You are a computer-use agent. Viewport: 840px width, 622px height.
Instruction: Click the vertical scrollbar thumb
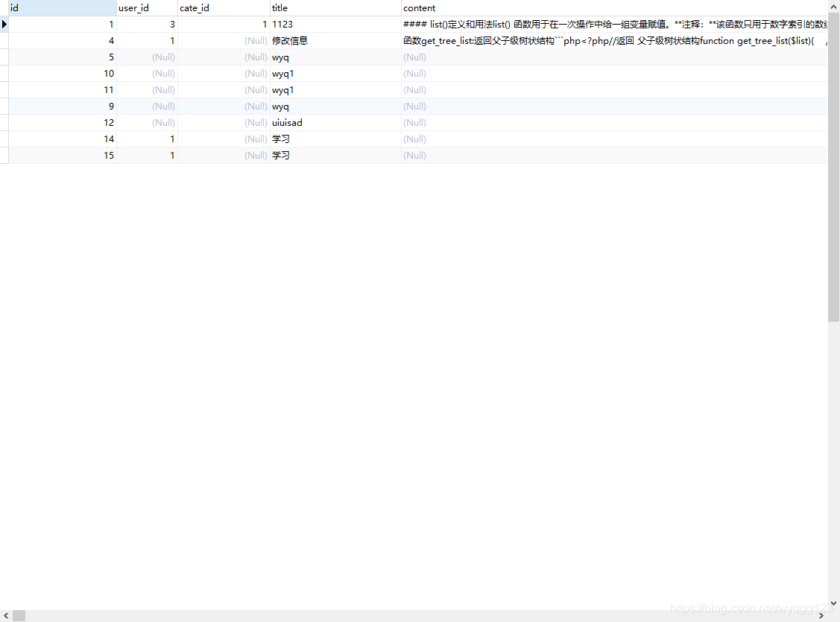click(x=833, y=168)
